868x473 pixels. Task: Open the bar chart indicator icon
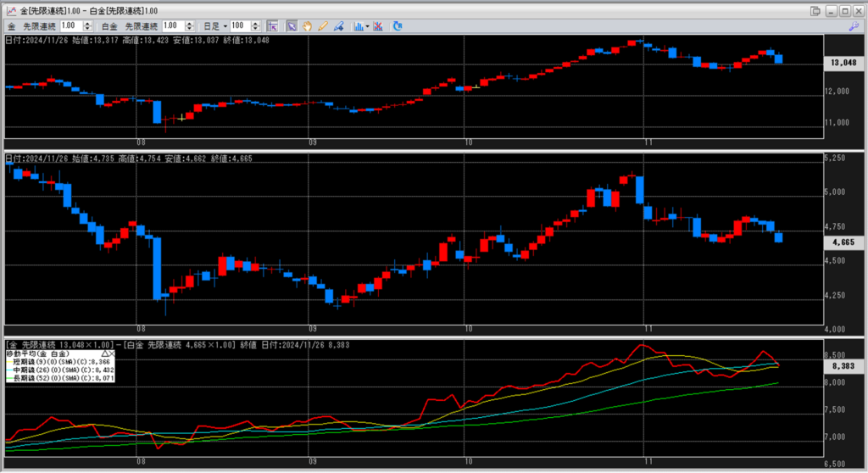(x=358, y=26)
